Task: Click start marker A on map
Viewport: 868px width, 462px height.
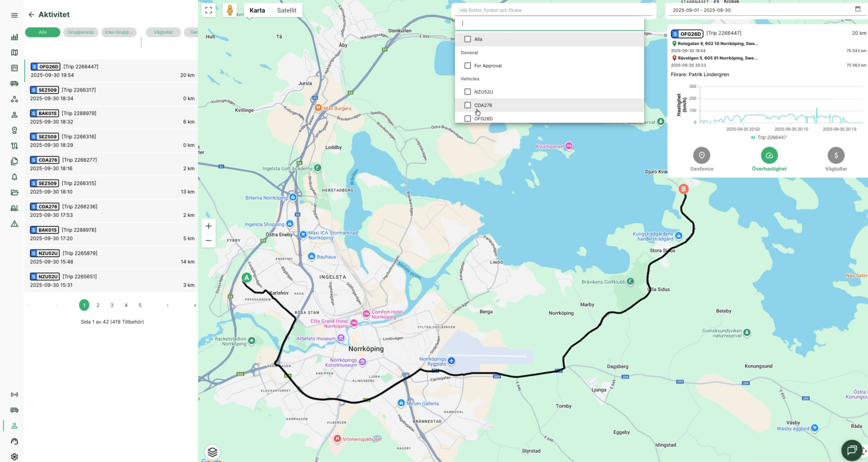Action: (247, 278)
